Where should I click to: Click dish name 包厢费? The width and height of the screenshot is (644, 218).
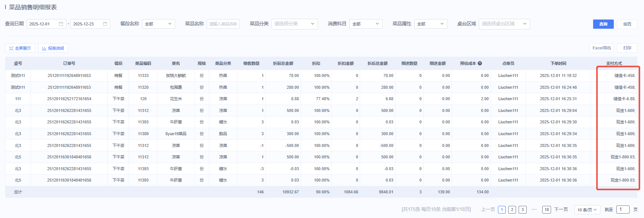tap(176, 87)
